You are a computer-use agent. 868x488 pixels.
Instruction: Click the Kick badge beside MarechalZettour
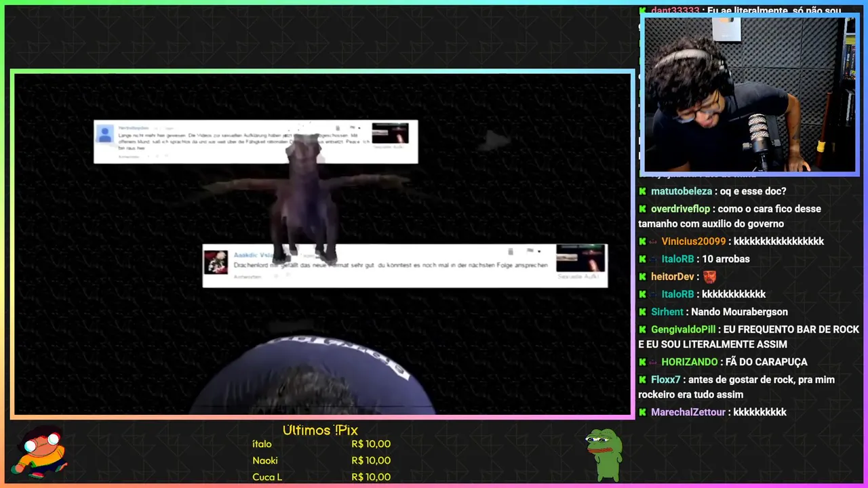click(x=642, y=413)
